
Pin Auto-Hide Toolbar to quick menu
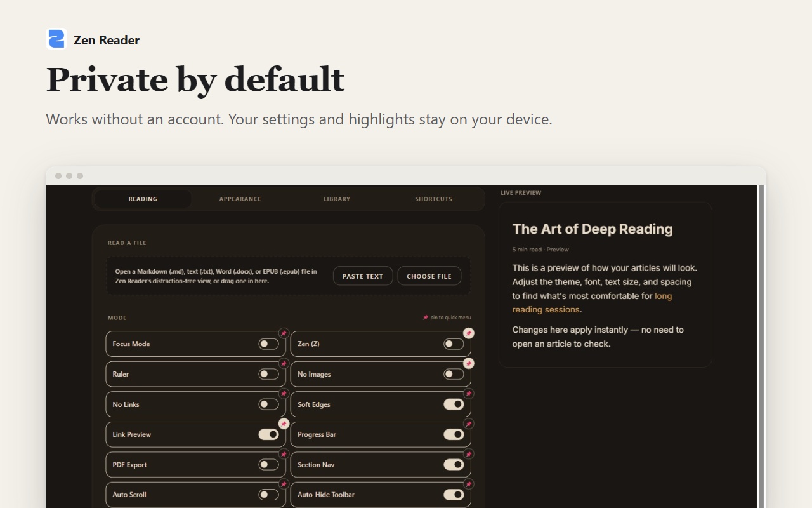[x=469, y=484]
